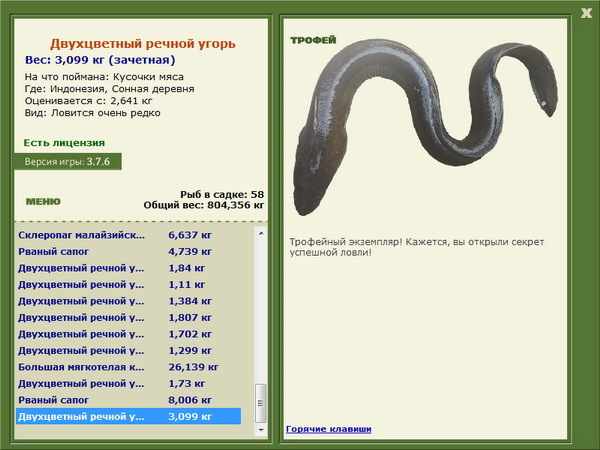
Task: Open the Горячие клавиши link
Action: 329,429
